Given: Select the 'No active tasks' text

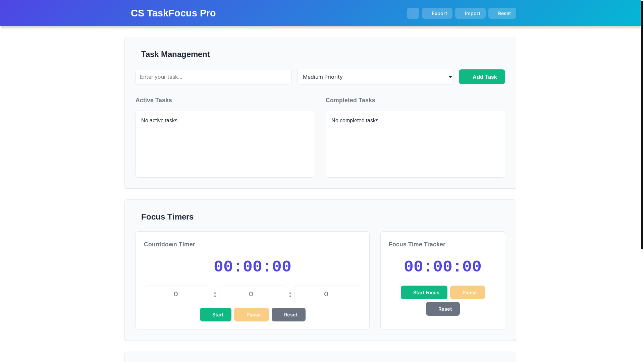Looking at the screenshot, I should pyautogui.click(x=159, y=121).
